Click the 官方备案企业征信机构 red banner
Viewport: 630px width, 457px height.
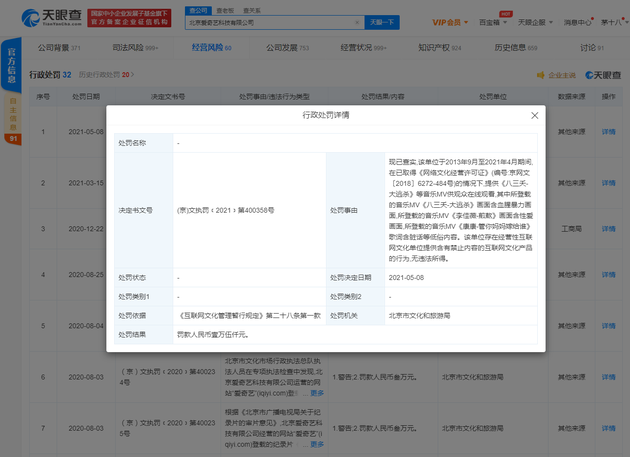(x=129, y=18)
